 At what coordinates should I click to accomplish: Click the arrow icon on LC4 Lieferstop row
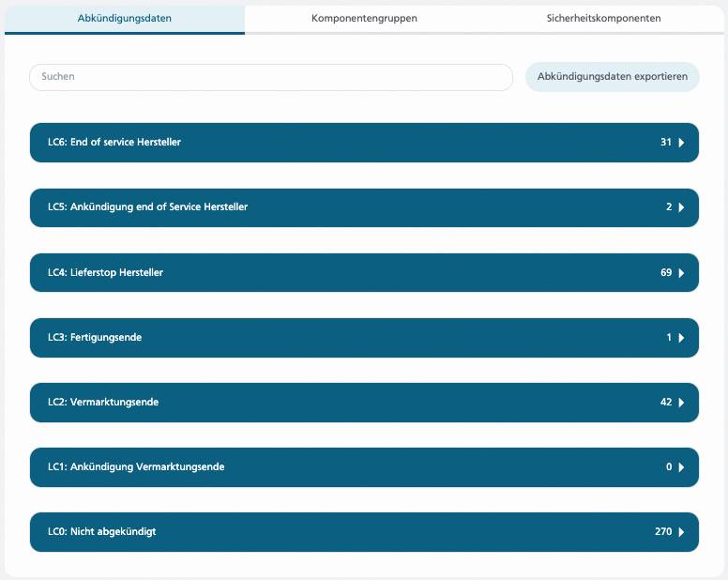click(x=681, y=273)
